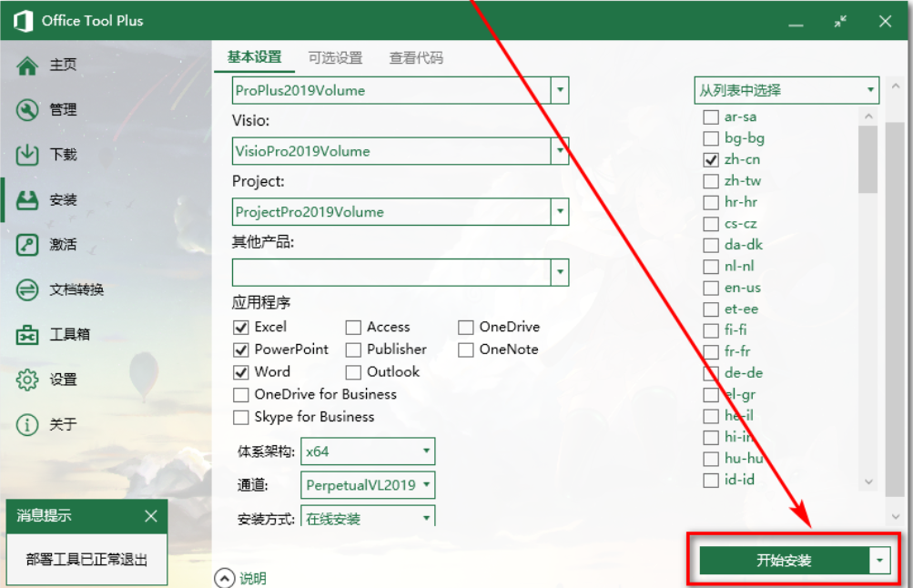The height and width of the screenshot is (588, 913).
Task: Enable the OneNote checkbox
Action: [465, 350]
